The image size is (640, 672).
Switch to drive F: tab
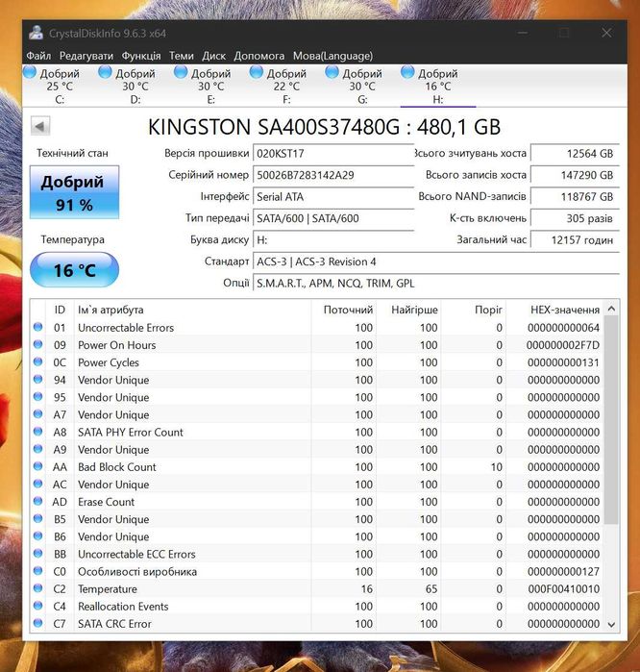pyautogui.click(x=286, y=87)
